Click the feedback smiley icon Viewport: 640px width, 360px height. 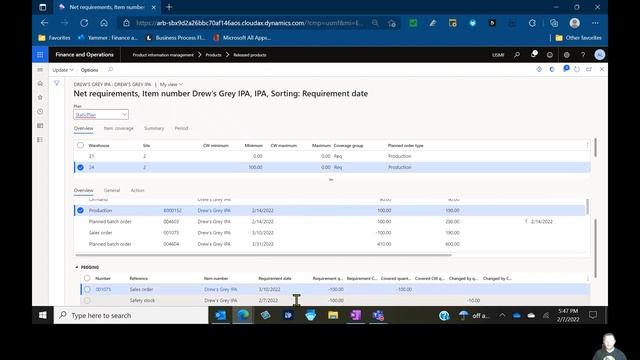tap(550, 55)
